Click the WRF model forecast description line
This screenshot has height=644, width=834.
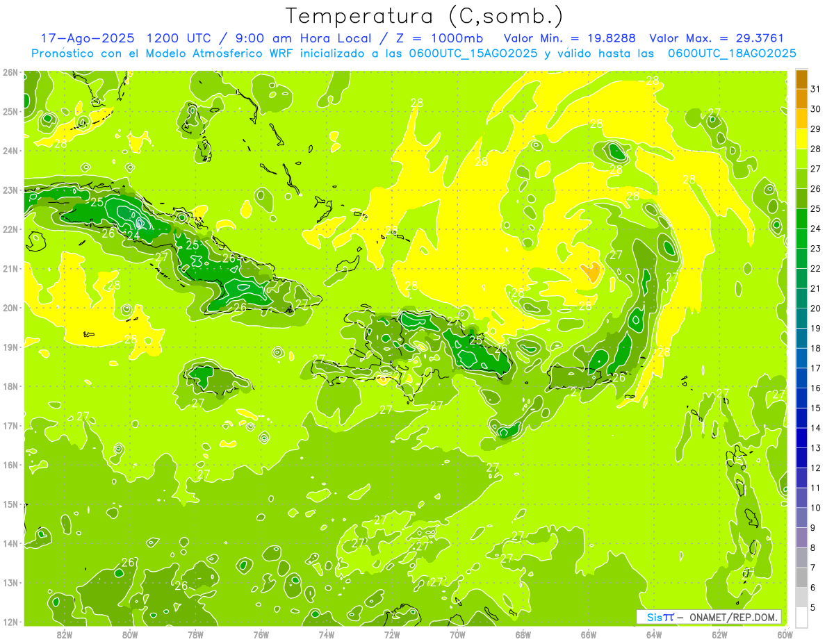(414, 53)
